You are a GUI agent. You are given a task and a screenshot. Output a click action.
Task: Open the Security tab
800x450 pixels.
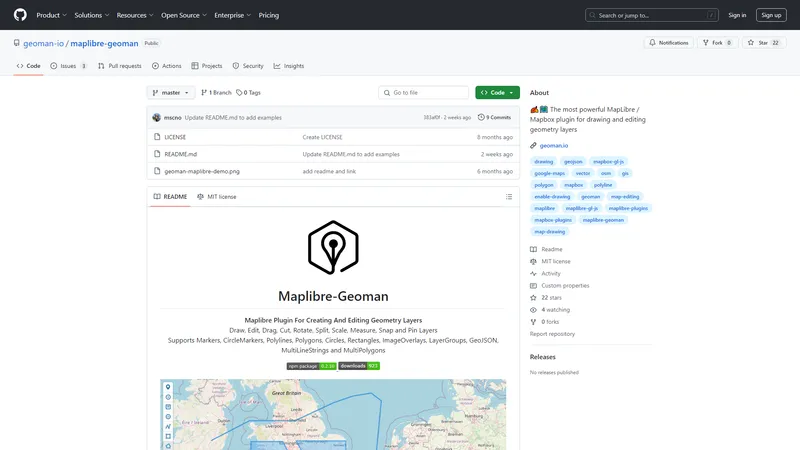pos(248,66)
